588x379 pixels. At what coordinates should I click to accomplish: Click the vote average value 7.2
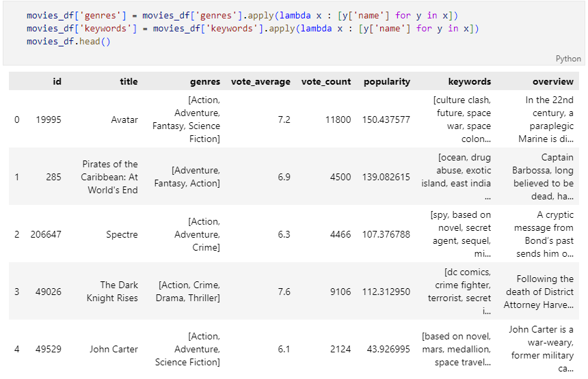284,120
